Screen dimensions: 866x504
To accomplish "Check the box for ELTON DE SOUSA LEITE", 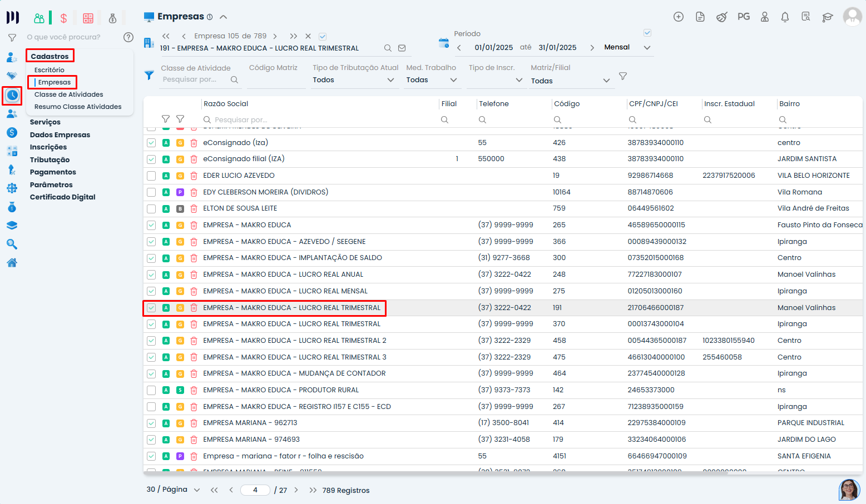I will pyautogui.click(x=151, y=209).
